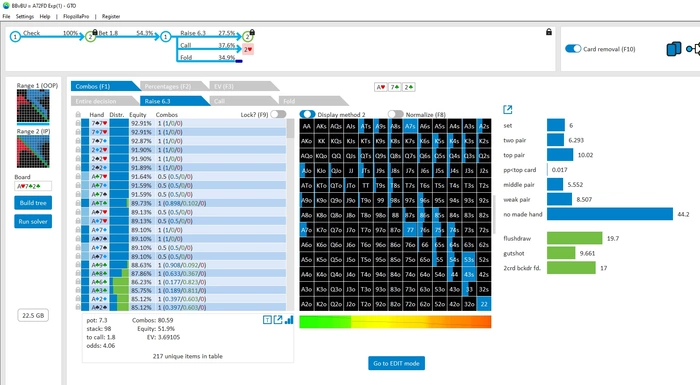Select the Combos (F1) tab

104,86
